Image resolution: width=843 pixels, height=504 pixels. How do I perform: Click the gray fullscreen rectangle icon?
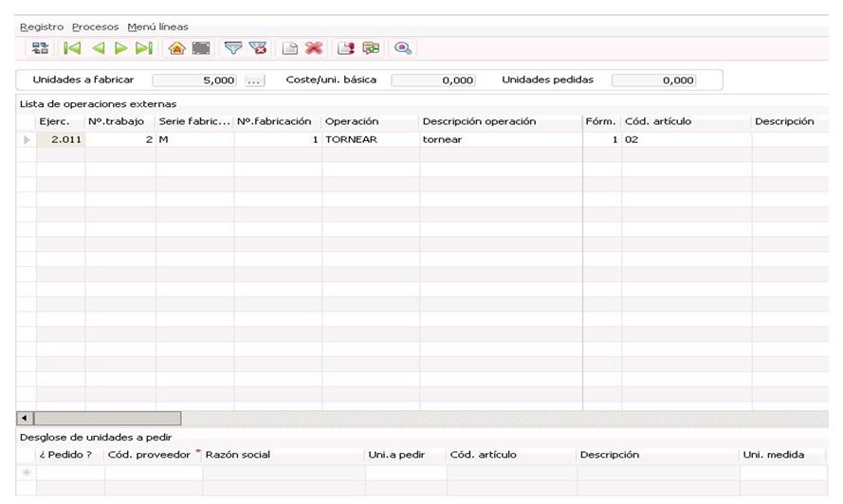tap(201, 48)
